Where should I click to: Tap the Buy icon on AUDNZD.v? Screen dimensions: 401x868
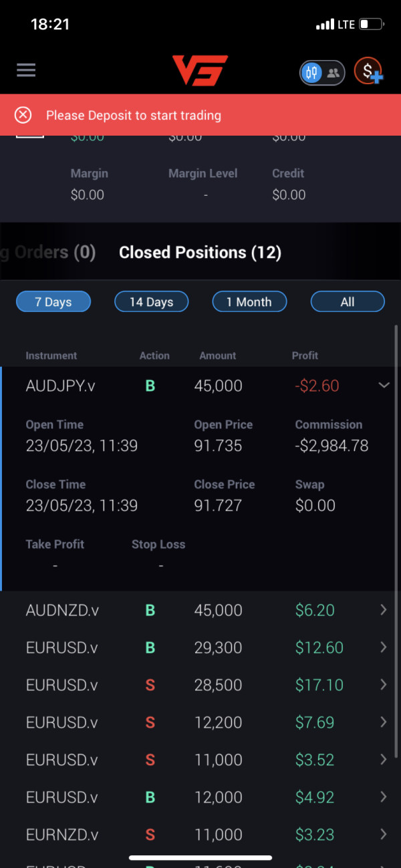[x=150, y=610]
